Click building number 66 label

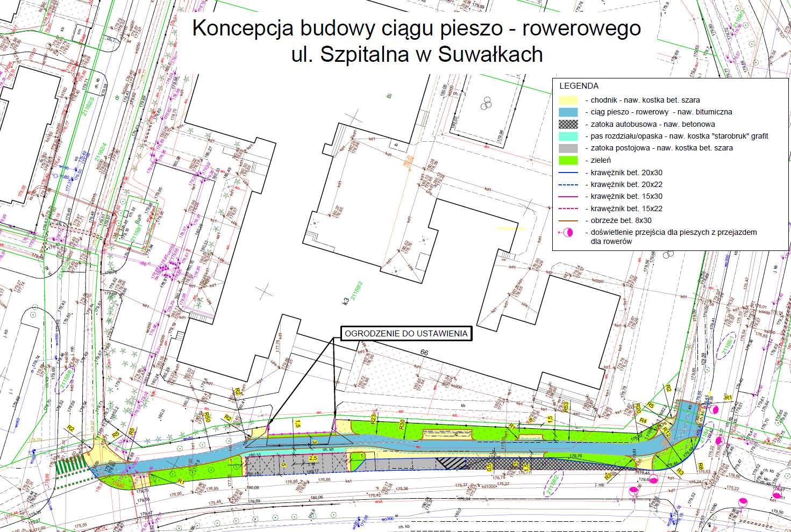tap(424, 353)
